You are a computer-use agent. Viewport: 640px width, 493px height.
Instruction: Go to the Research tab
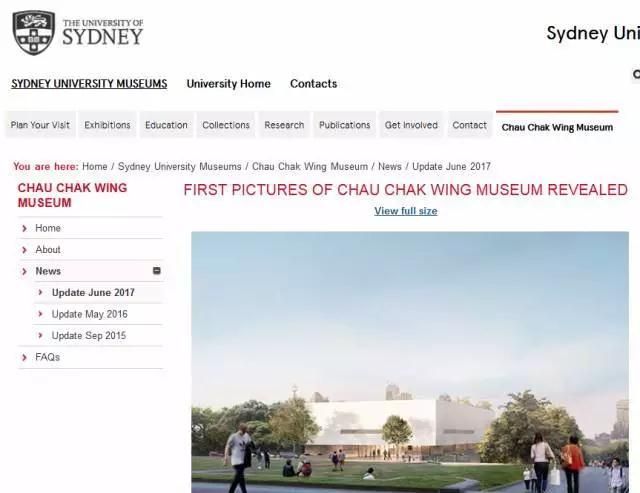tap(284, 125)
